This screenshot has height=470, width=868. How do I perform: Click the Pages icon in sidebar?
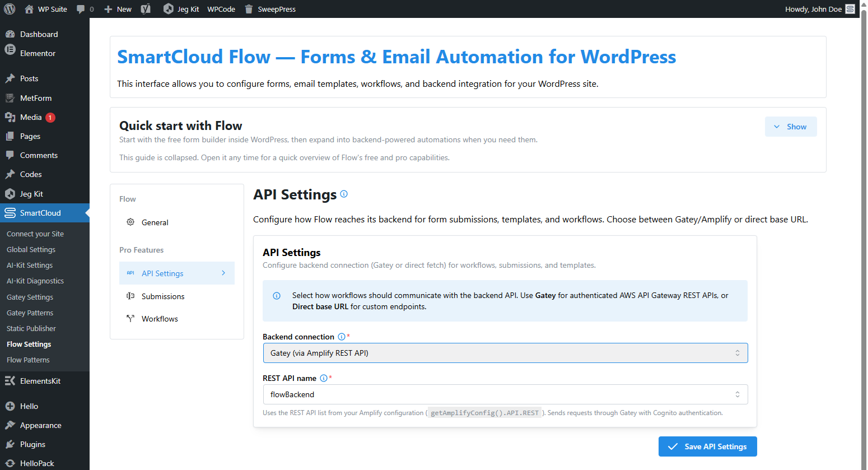click(x=10, y=136)
